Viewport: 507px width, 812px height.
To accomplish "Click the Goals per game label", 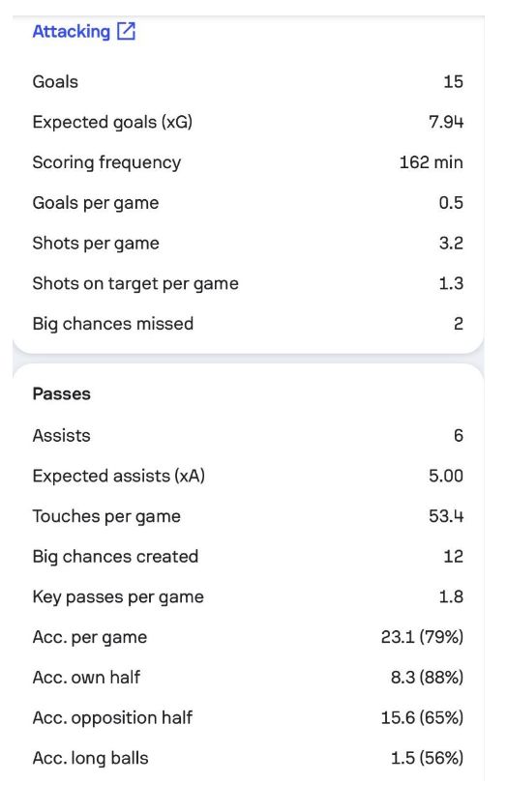I will [96, 203].
